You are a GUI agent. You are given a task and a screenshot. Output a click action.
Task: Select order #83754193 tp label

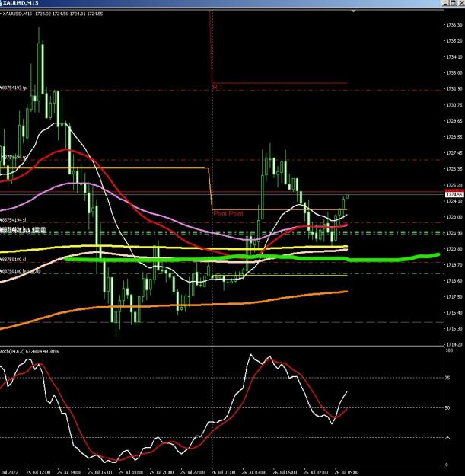point(14,88)
